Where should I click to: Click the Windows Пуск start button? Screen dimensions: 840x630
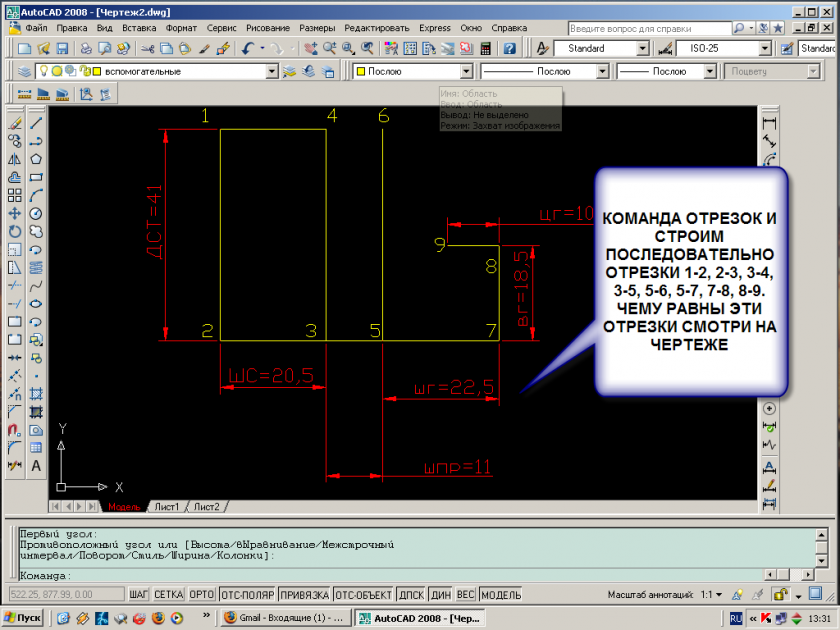click(22, 618)
